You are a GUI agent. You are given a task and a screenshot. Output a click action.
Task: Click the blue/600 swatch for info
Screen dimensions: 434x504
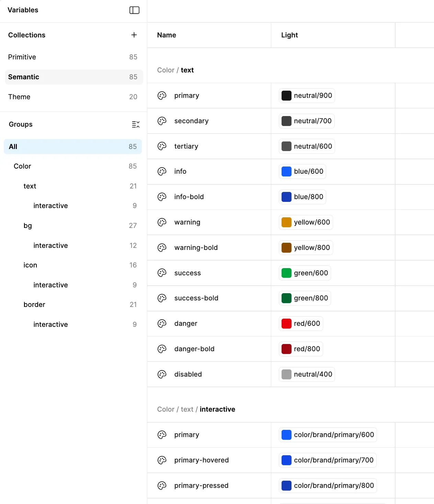[286, 171]
